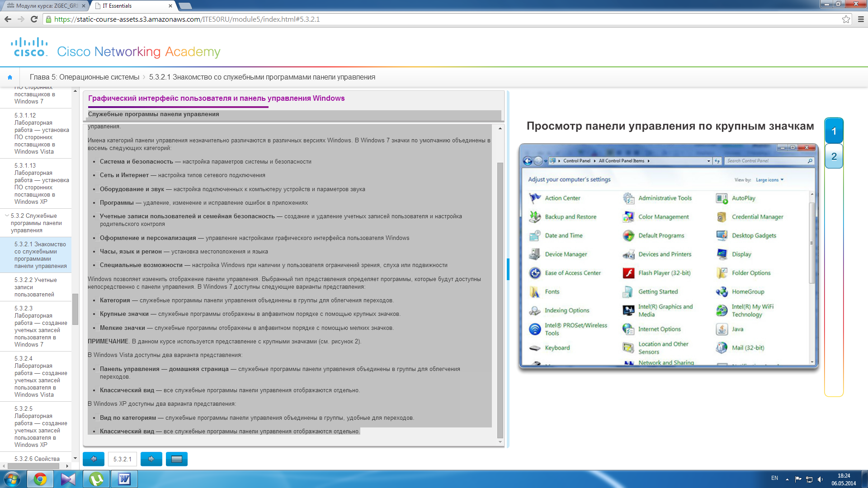
Task: Click the Cisco logo
Action: click(x=29, y=47)
